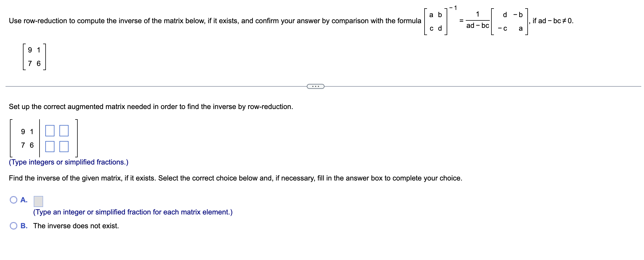Image resolution: width=644 pixels, height=260 pixels.
Task: Click the bold B choice label
Action: coord(24,226)
